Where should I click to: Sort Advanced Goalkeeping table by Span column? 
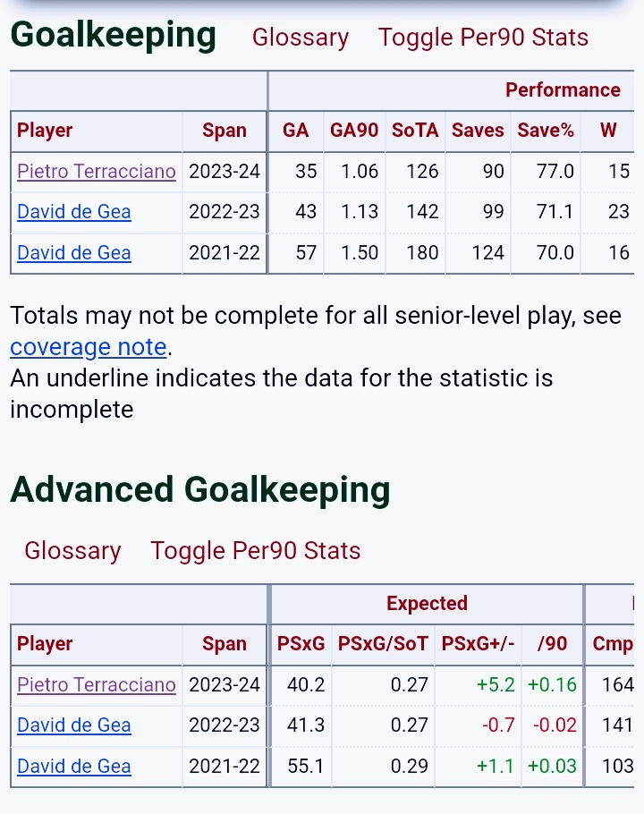point(225,644)
